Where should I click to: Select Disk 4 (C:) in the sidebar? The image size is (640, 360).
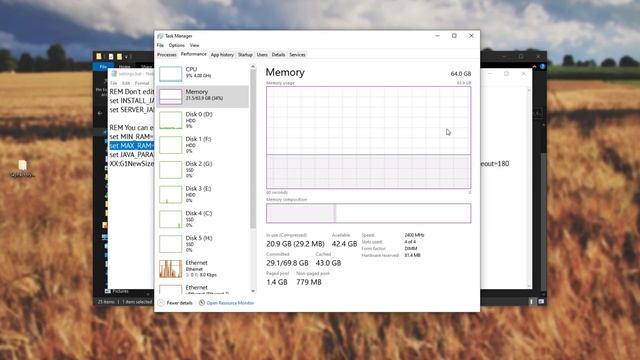coord(202,219)
